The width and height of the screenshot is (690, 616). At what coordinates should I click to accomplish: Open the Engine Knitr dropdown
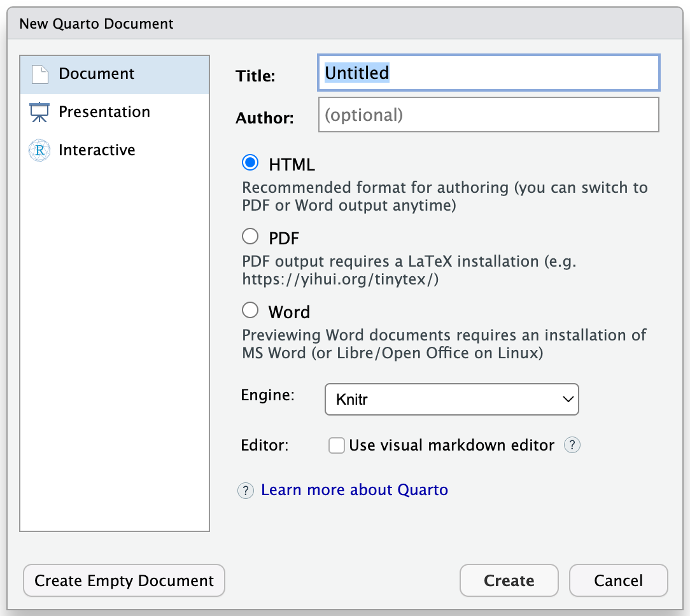click(x=451, y=400)
